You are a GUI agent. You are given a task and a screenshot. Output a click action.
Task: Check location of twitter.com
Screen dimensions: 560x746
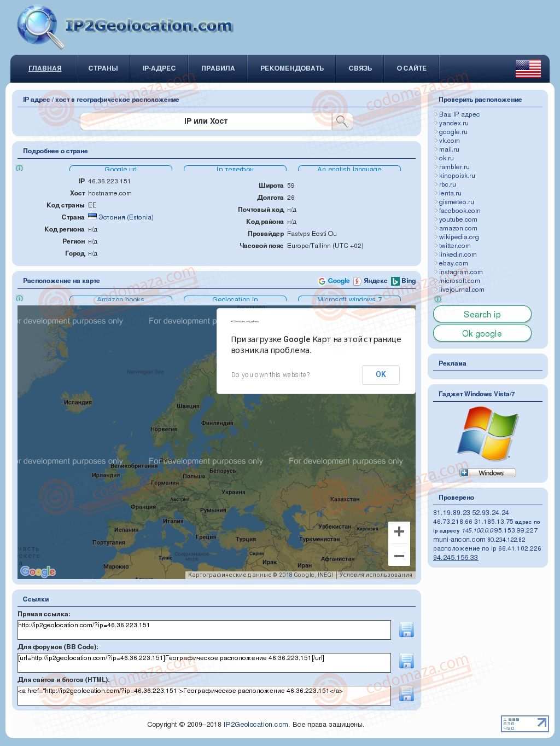pos(455,246)
